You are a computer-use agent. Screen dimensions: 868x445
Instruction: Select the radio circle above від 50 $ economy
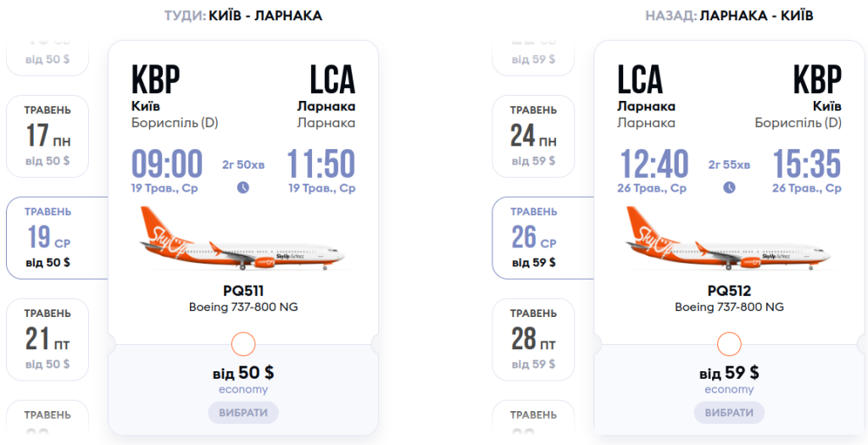(x=243, y=344)
